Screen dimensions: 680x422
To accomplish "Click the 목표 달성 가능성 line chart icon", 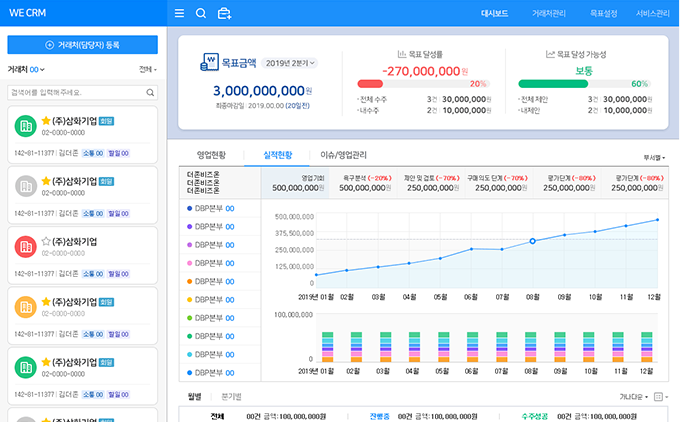I will (x=550, y=54).
